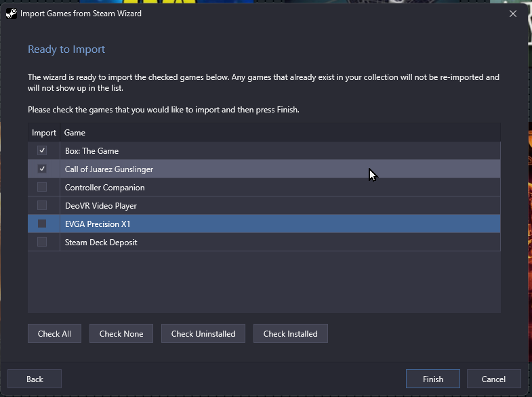
Task: Go Back to the previous wizard page
Action: [35, 379]
